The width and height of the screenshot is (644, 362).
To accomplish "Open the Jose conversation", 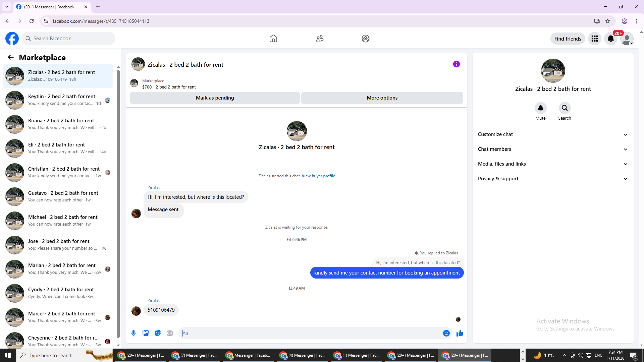I will pyautogui.click(x=58, y=245).
